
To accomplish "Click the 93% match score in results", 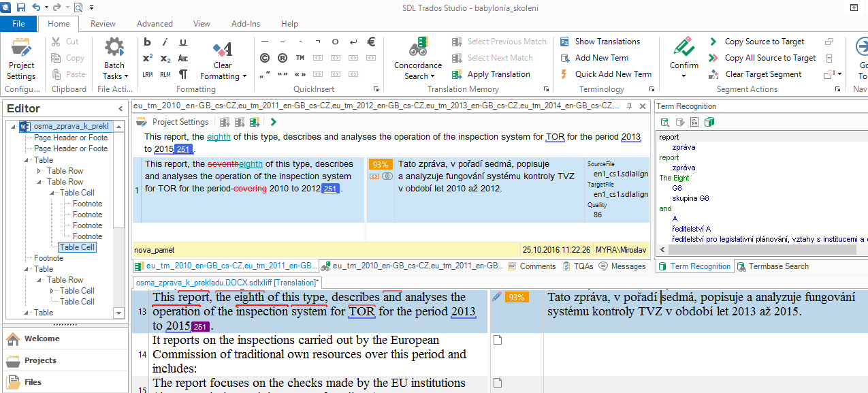I will [381, 164].
